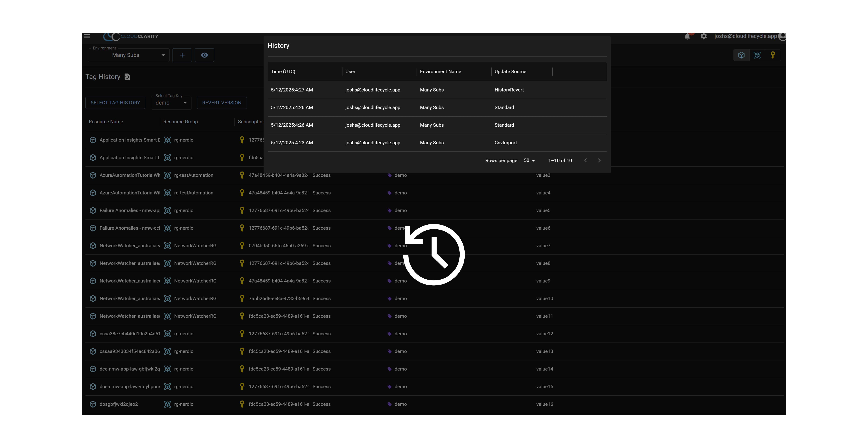Click resource group icon in dpsgbfjwki2qjeo2 row
The width and height of the screenshot is (868, 448).
pos(167,404)
